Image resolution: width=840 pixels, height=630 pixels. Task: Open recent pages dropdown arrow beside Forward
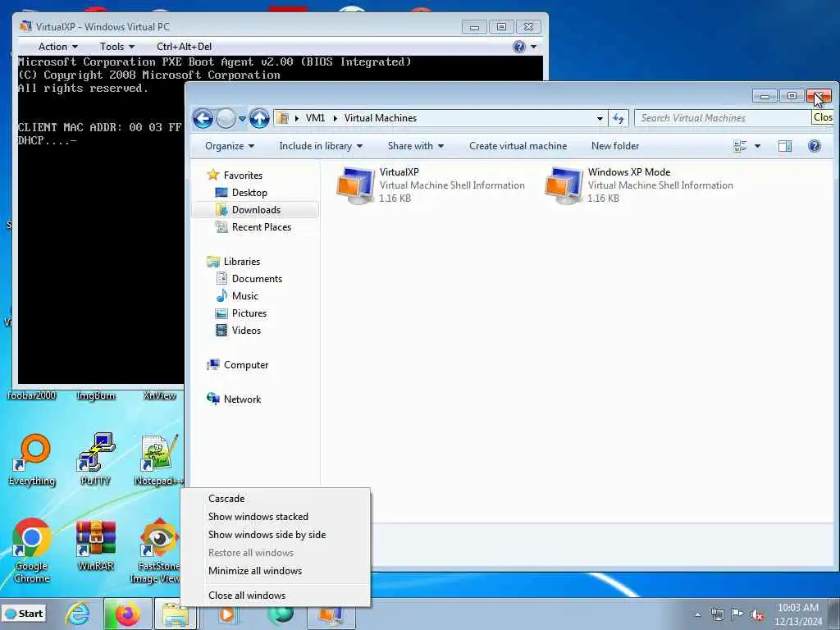[x=242, y=118]
